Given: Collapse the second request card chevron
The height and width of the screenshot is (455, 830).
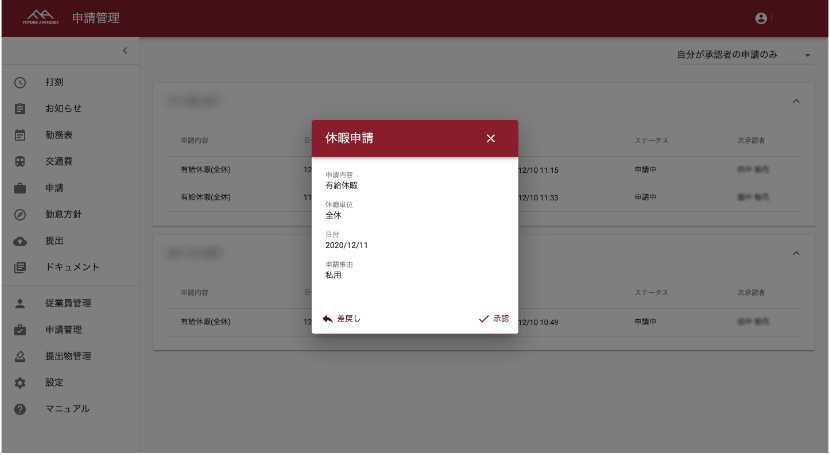Looking at the screenshot, I should click(x=796, y=254).
